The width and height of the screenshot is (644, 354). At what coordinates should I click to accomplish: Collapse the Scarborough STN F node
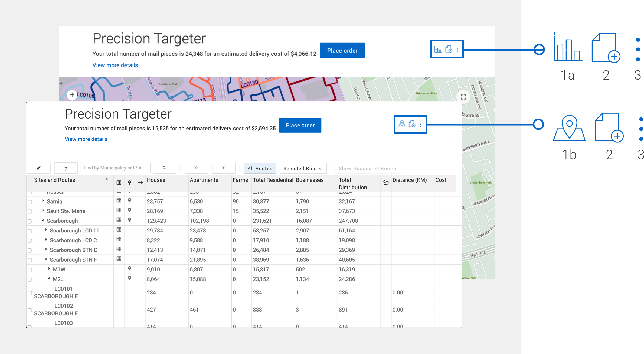46,259
